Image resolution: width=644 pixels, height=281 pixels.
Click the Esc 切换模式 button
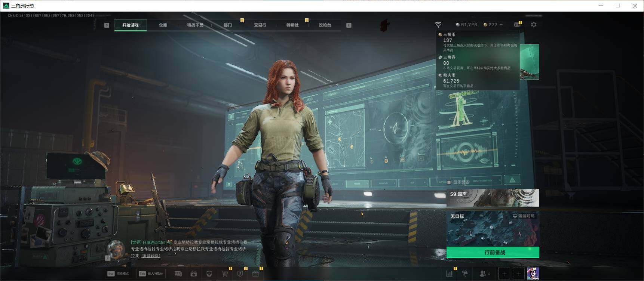[x=119, y=274]
